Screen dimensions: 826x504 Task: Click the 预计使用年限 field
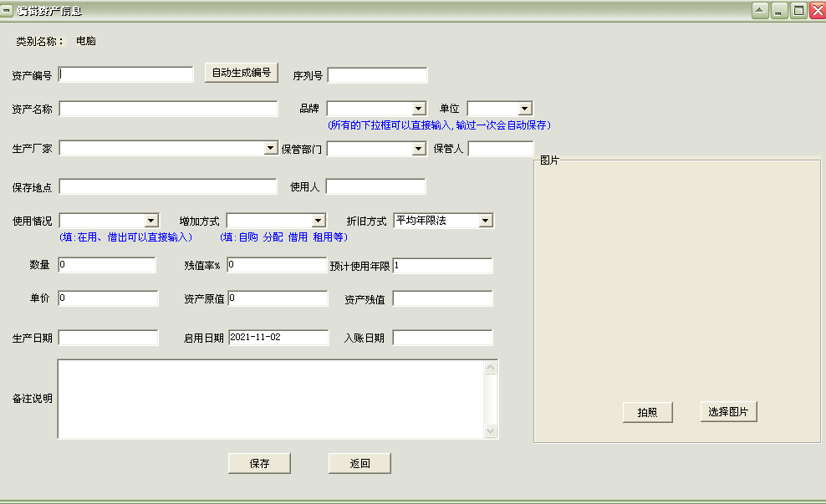[442, 266]
